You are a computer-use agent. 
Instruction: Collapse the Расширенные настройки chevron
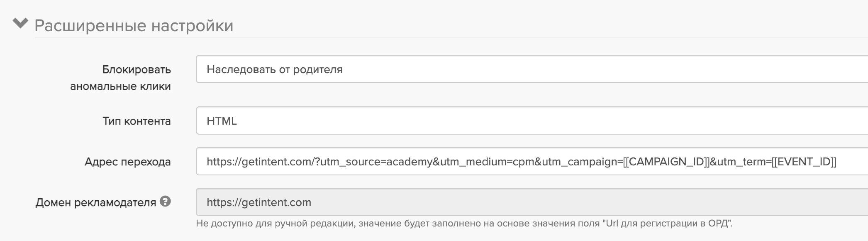tap(20, 23)
